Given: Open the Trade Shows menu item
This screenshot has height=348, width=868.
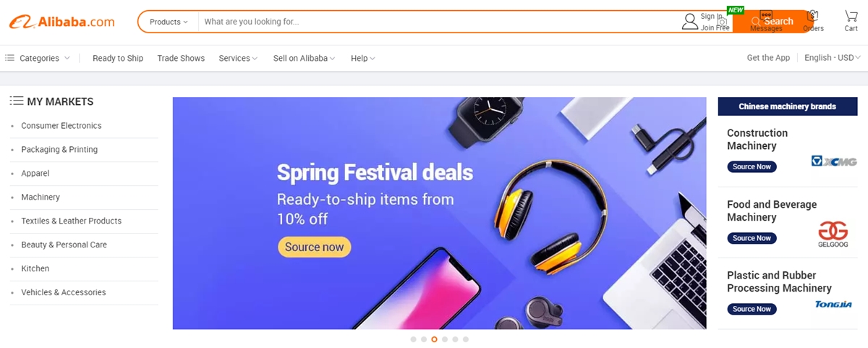Looking at the screenshot, I should (181, 58).
